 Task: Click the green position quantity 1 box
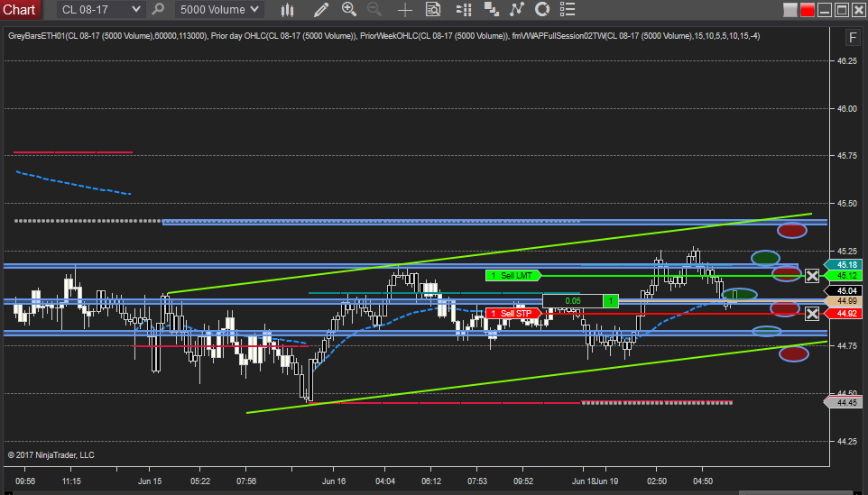tap(611, 301)
